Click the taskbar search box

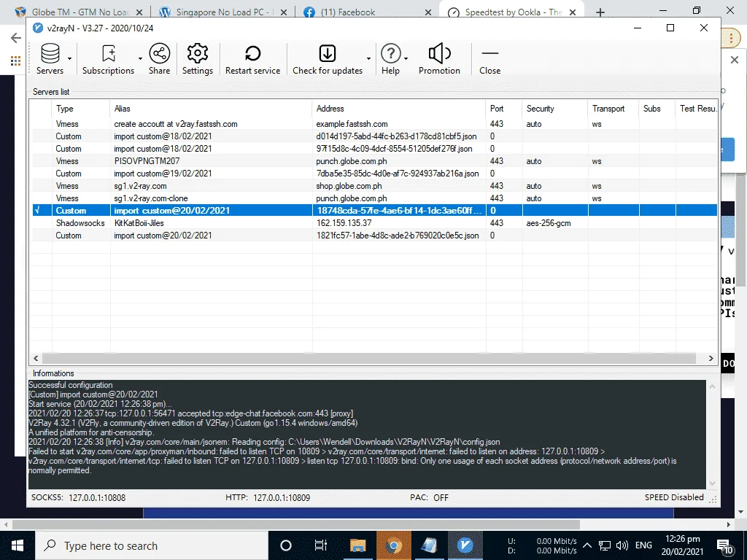[152, 545]
